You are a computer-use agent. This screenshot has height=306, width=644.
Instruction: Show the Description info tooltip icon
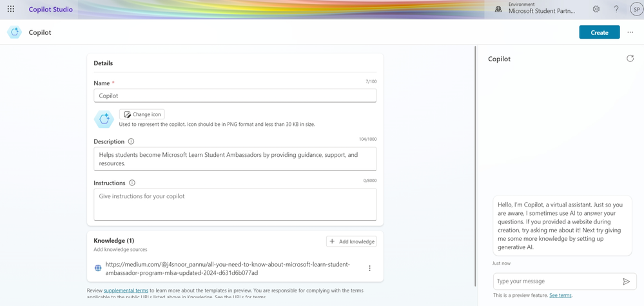[131, 141]
